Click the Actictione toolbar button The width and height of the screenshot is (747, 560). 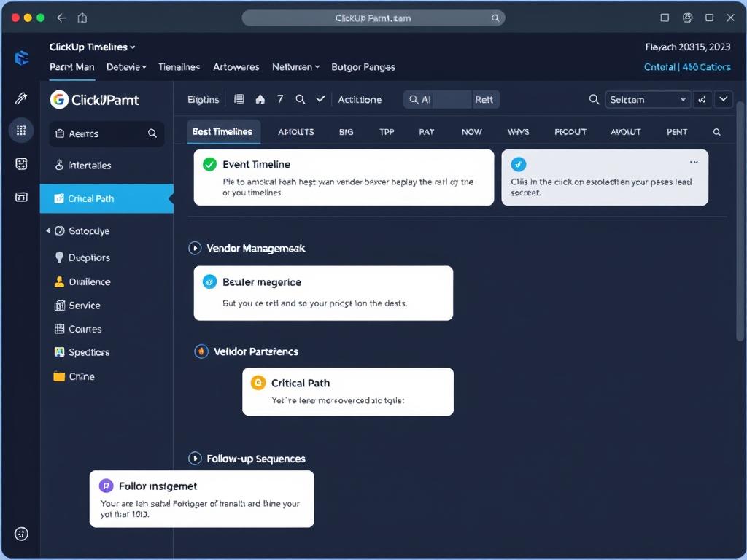point(360,99)
